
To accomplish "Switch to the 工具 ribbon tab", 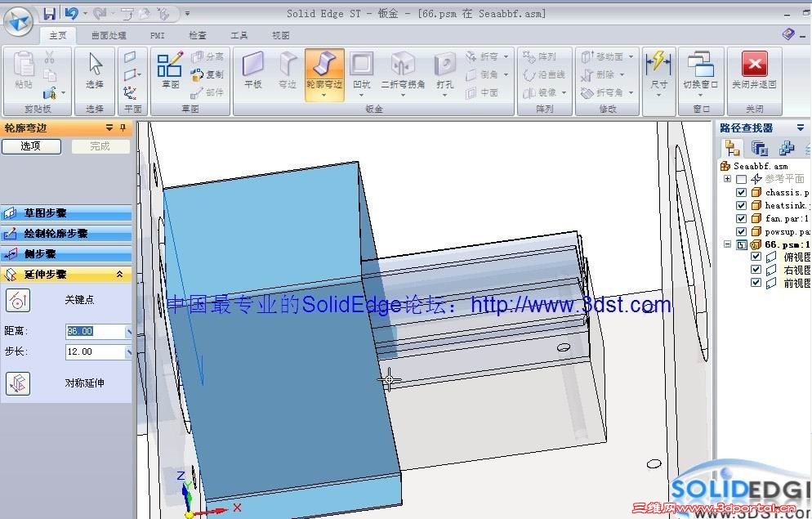I will pos(239,35).
